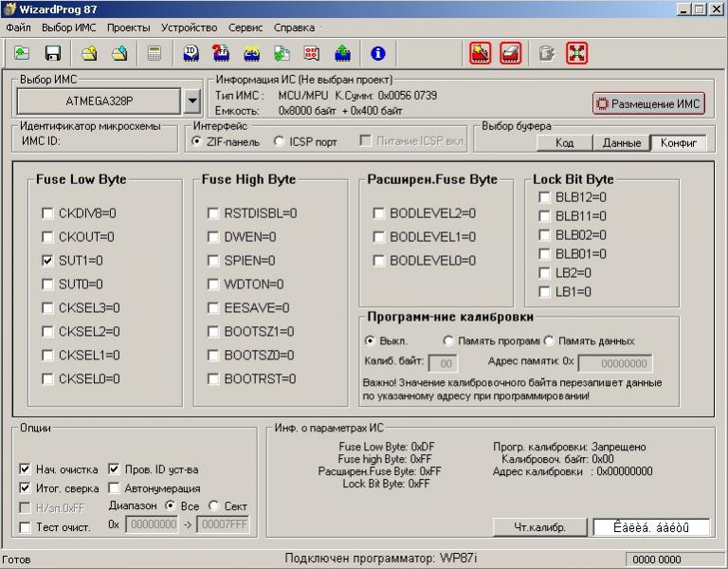The width and height of the screenshot is (728, 569).
Task: Open the Устройство menu
Action: [x=189, y=28]
